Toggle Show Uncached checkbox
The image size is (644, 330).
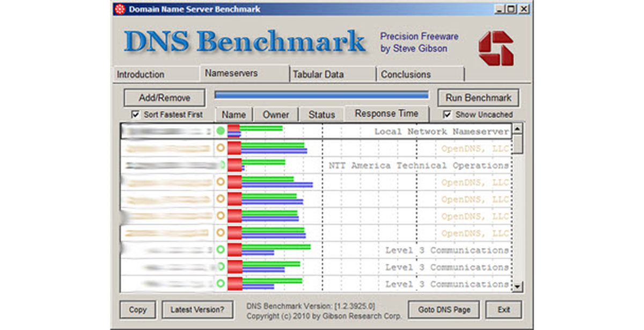tap(448, 114)
